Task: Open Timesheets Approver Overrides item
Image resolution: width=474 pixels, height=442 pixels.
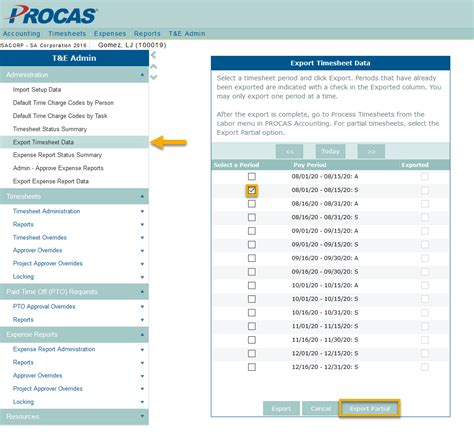Action: (37, 250)
